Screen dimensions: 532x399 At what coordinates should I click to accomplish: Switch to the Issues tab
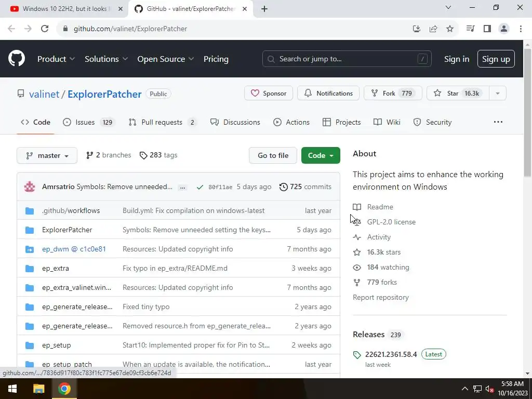coord(89,122)
